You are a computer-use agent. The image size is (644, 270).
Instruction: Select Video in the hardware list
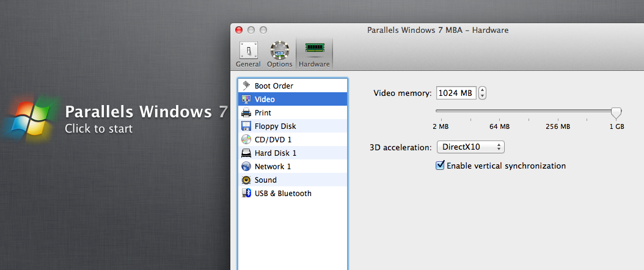(265, 100)
